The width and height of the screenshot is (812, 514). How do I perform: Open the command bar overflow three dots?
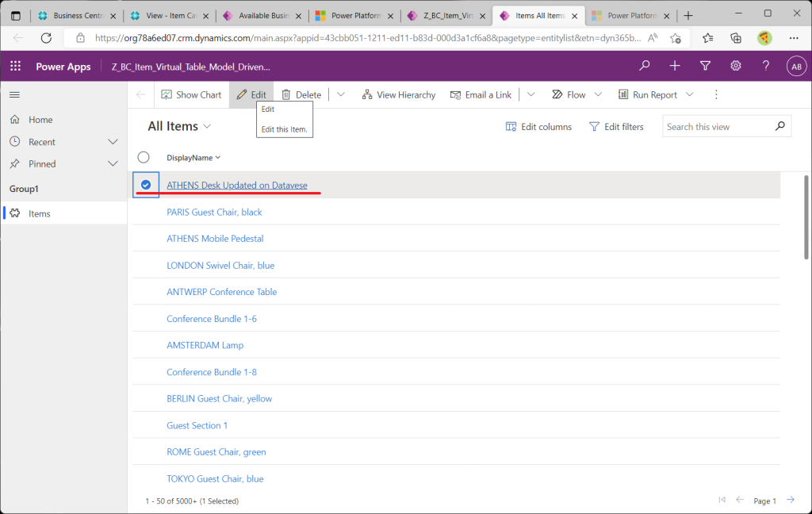716,95
